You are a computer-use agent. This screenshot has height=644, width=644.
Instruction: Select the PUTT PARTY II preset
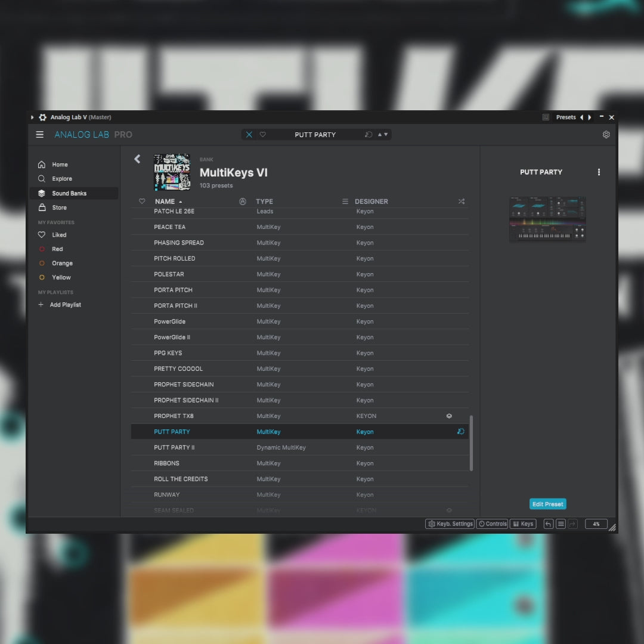[x=300, y=447]
